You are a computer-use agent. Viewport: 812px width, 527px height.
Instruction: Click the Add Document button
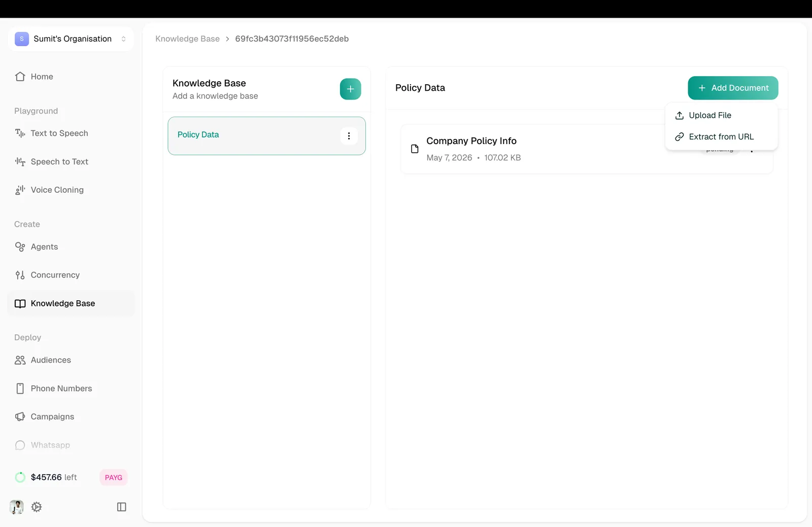(x=733, y=88)
